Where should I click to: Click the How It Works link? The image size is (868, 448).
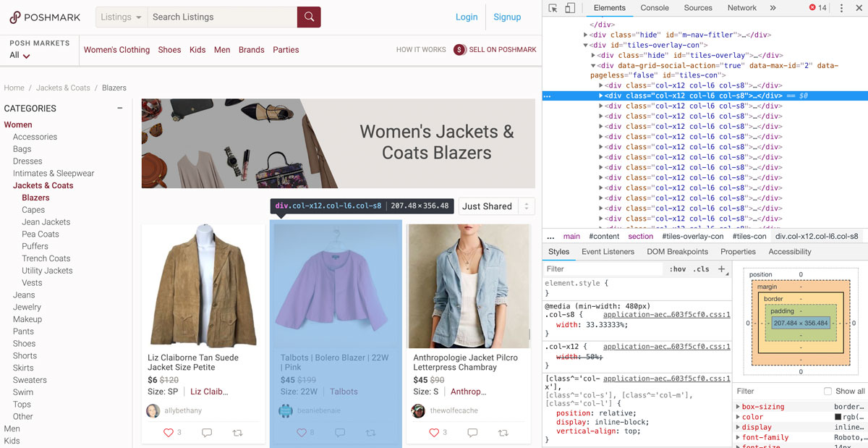pos(421,50)
